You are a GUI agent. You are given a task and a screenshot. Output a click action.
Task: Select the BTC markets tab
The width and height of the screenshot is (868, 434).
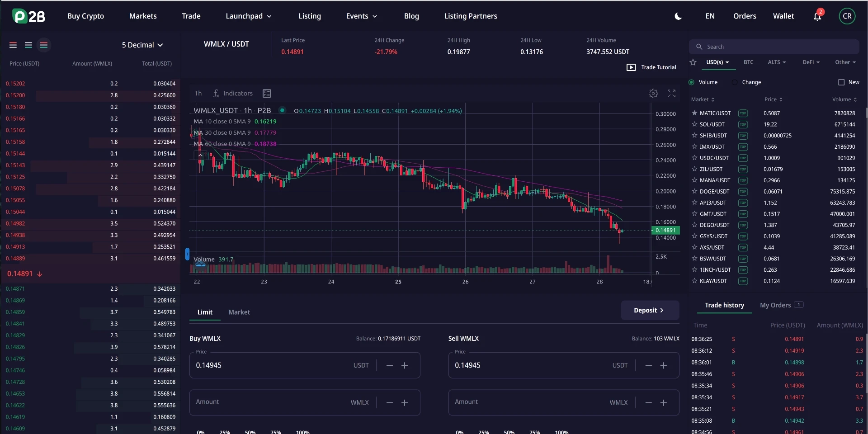point(749,62)
